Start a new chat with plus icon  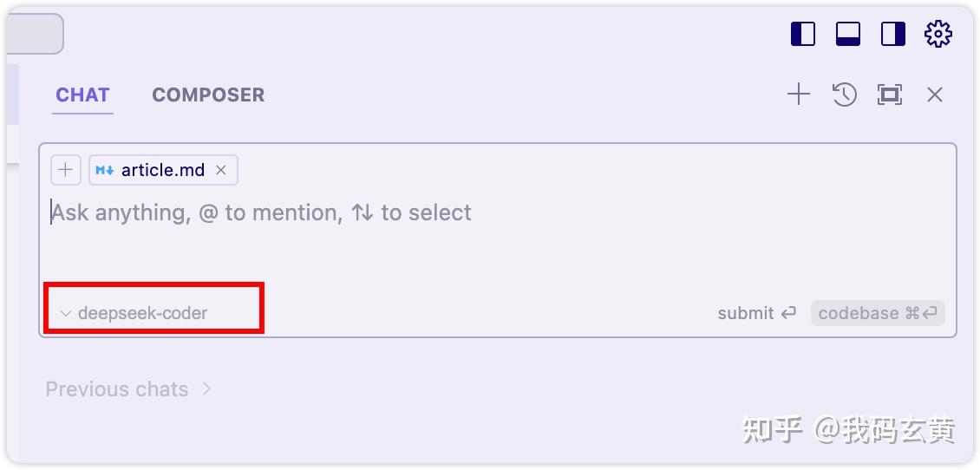pos(798,95)
